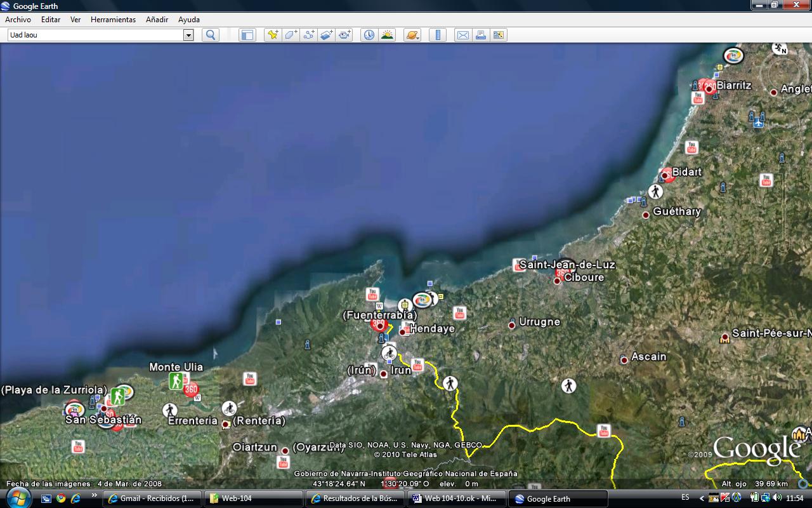Click the ES language indicator in tray
This screenshot has width=812, height=508.
pos(686,498)
